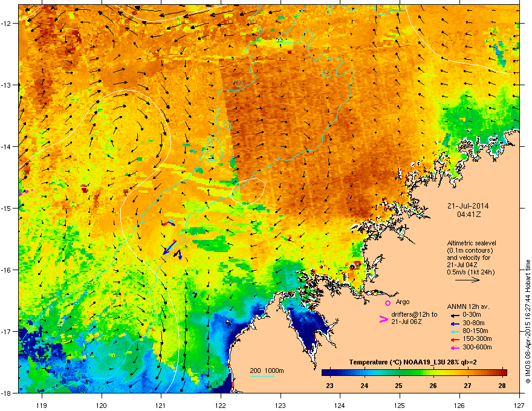Click the latitude axis label '-15'
Image resolution: width=532 pixels, height=411 pixels.
click(5, 208)
